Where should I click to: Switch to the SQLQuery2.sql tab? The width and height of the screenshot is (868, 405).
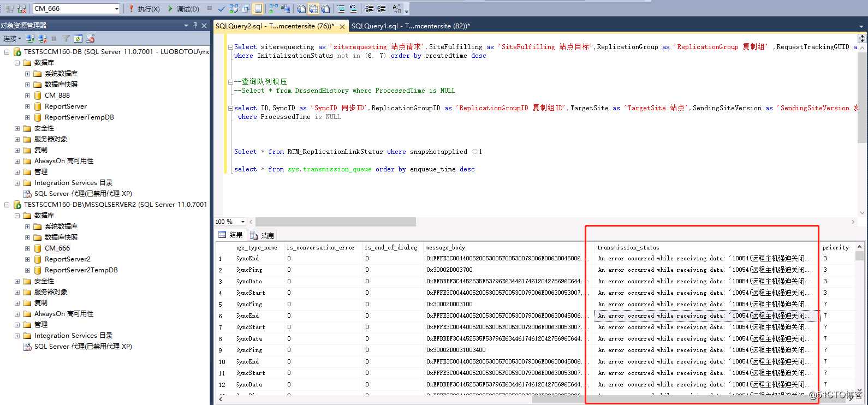pyautogui.click(x=275, y=26)
